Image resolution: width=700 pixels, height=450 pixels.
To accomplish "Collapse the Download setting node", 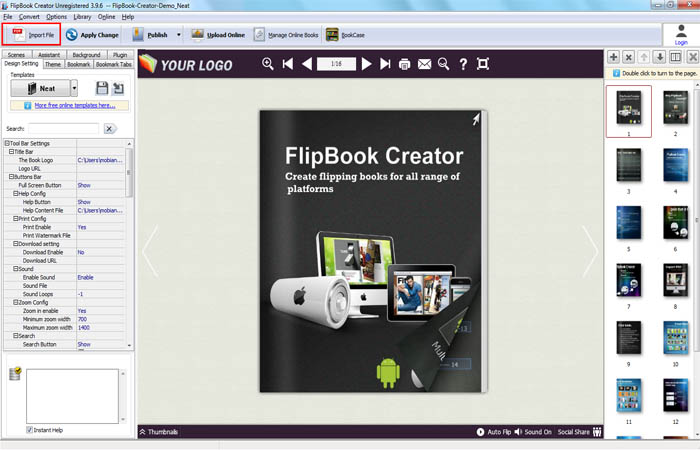I will click(x=16, y=244).
